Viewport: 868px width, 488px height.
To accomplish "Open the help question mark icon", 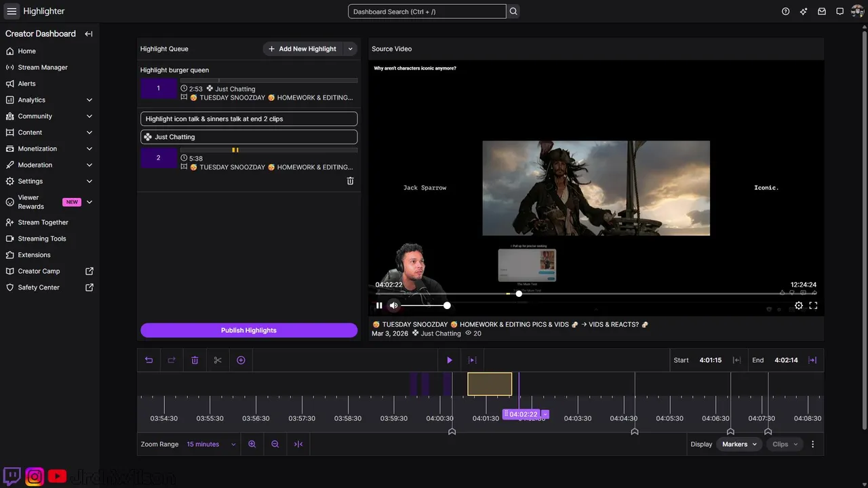I will [x=786, y=12].
